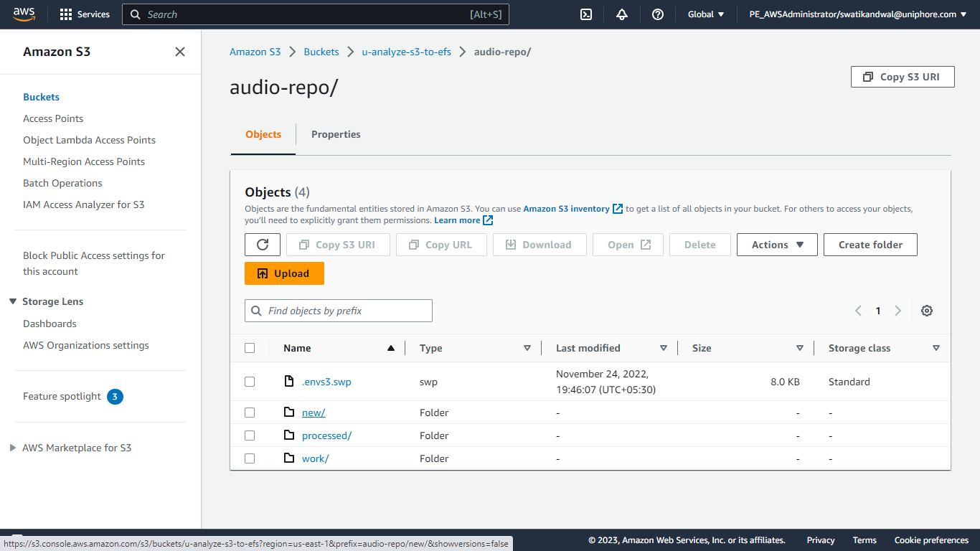Click the top-right Copy S3 URI button
This screenshot has height=551, width=980.
click(903, 77)
